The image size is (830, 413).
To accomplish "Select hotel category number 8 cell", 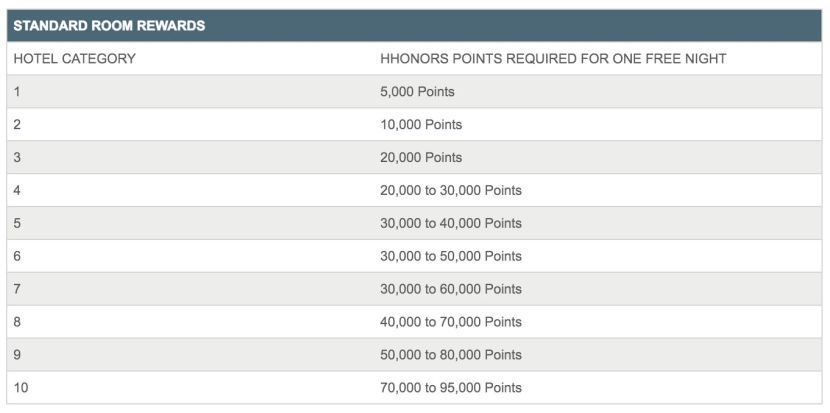I will pos(18,322).
